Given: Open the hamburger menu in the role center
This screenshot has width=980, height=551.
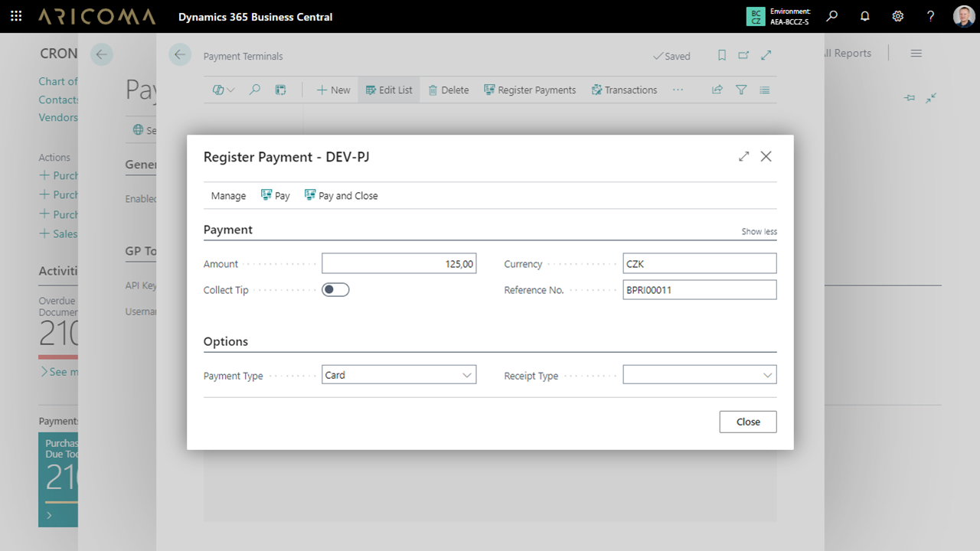Looking at the screenshot, I should pos(916,53).
